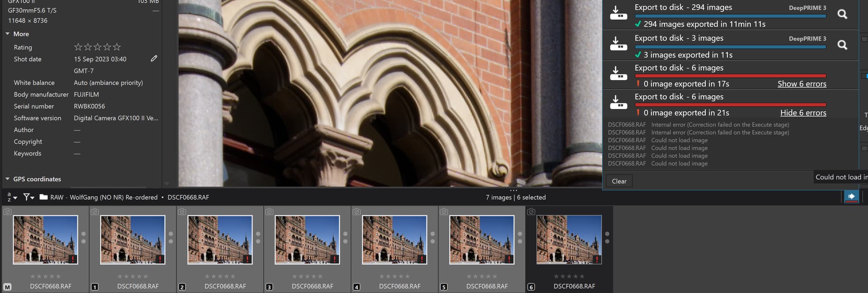Collapse the More metadata section
Image resolution: width=868 pixels, height=293 pixels.
(x=8, y=34)
